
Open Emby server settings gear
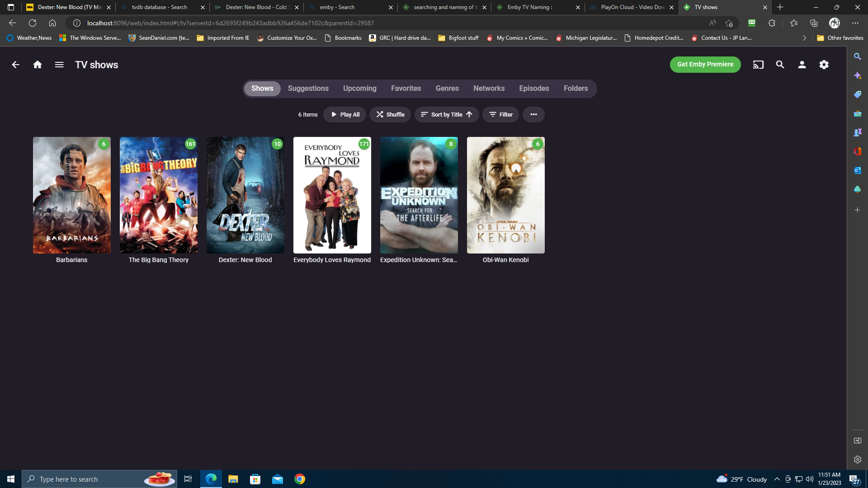click(824, 65)
